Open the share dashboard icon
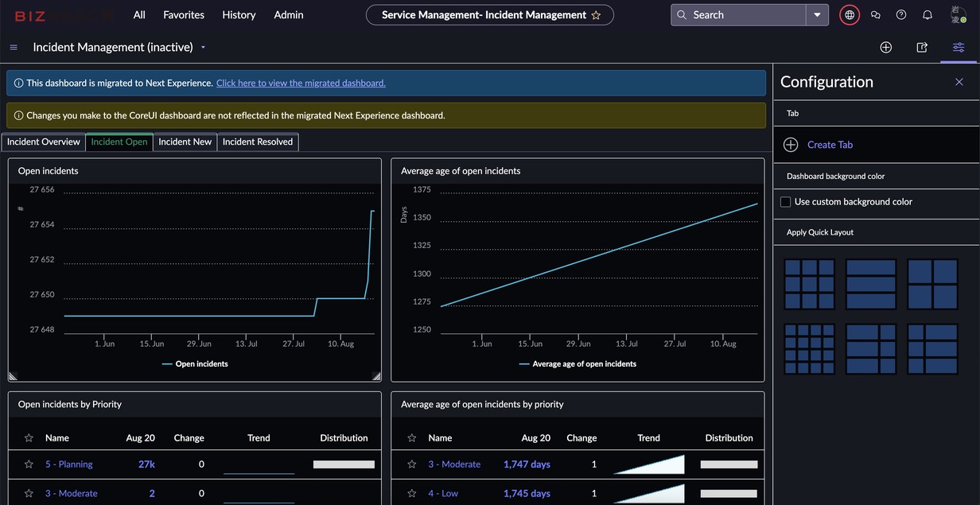Image resolution: width=980 pixels, height=505 pixels. tap(922, 48)
